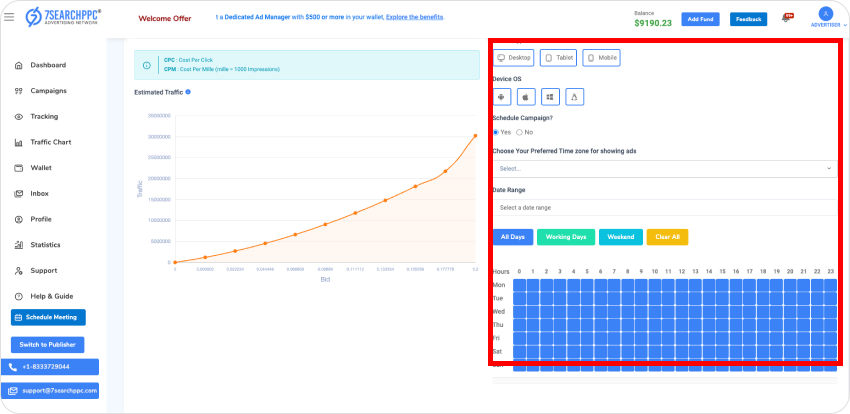Click the date range input field
The width and height of the screenshot is (850, 414).
pyautogui.click(x=665, y=207)
